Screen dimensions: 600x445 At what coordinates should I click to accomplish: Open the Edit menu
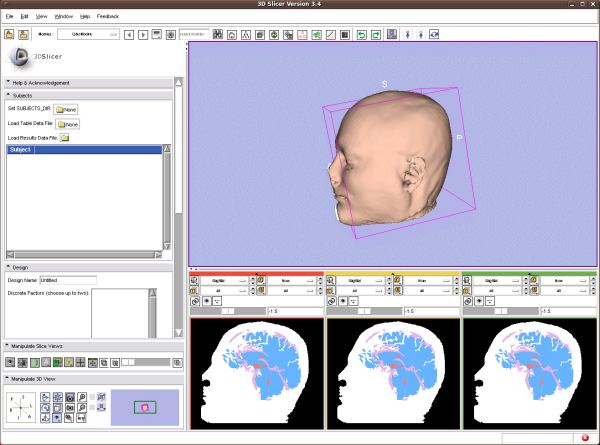coord(24,16)
